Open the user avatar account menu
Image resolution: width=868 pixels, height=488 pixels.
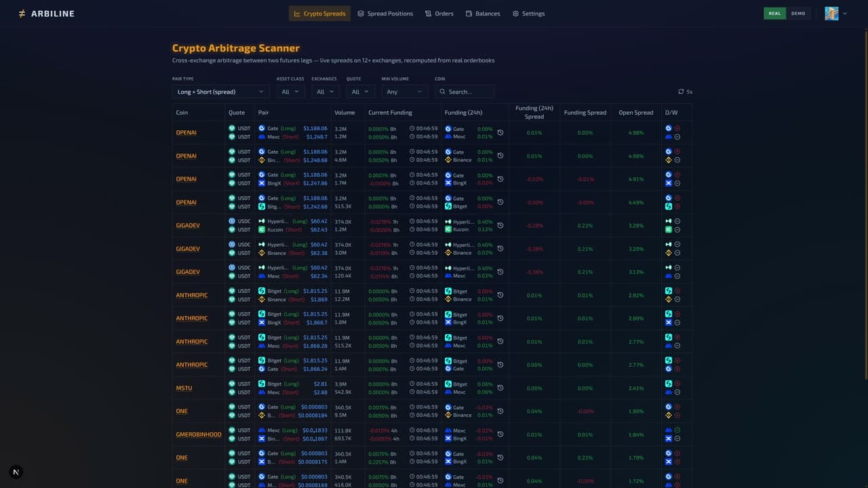(x=835, y=14)
